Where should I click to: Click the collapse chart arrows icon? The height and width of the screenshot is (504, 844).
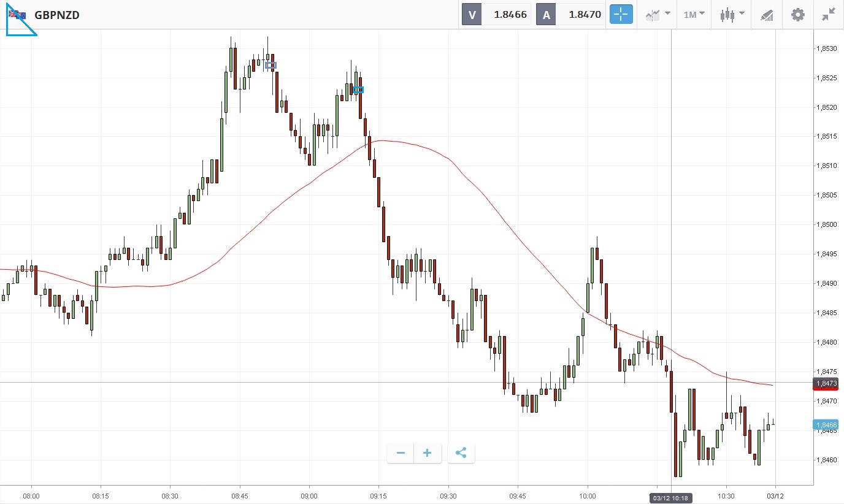tap(829, 14)
